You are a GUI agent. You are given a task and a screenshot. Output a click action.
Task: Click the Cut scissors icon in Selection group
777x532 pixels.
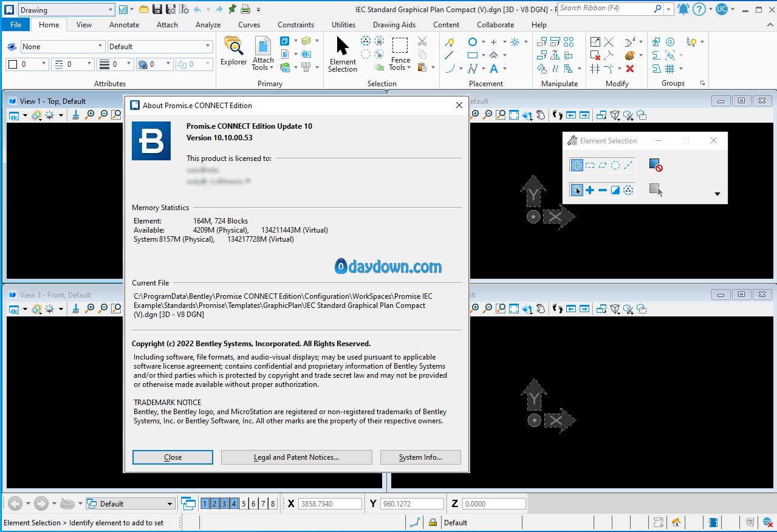click(x=422, y=41)
